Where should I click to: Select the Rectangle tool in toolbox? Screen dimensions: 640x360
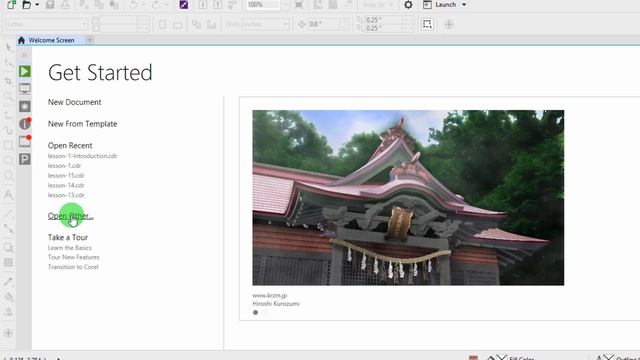click(x=8, y=146)
